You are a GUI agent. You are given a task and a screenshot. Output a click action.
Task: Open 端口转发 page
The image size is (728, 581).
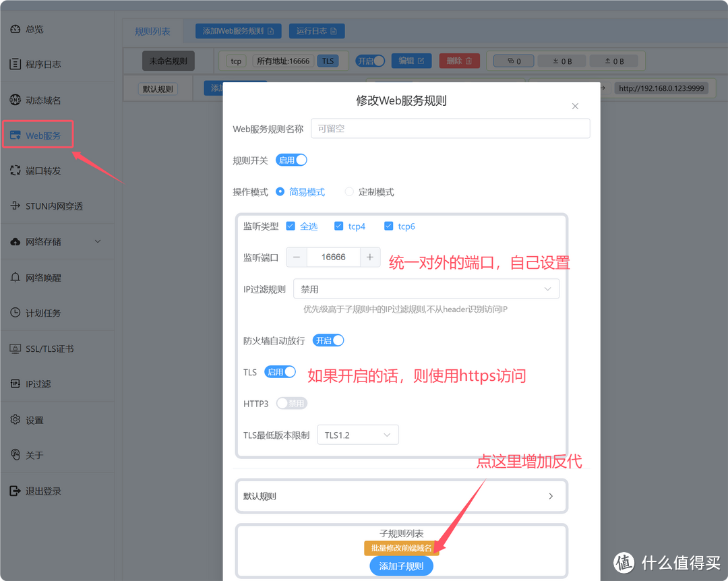42,171
